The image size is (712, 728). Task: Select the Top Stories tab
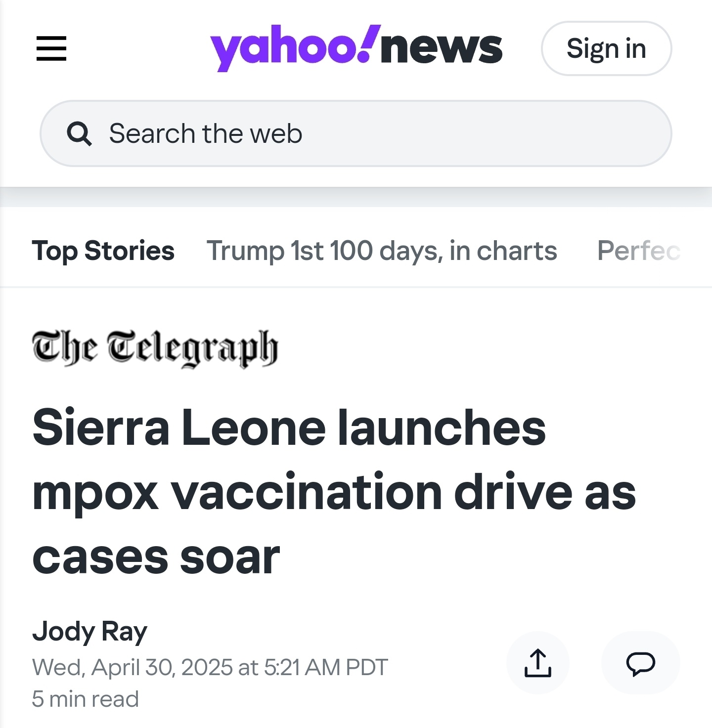(x=103, y=251)
